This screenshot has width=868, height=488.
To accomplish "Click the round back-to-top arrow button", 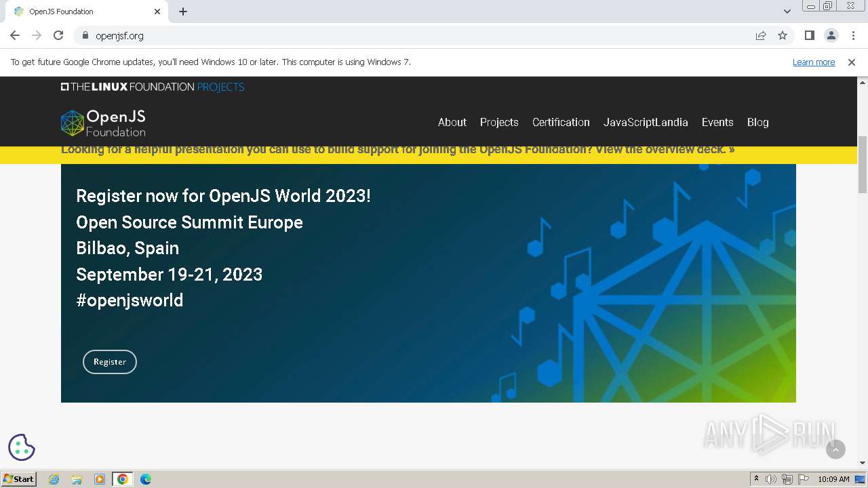I will tap(835, 449).
